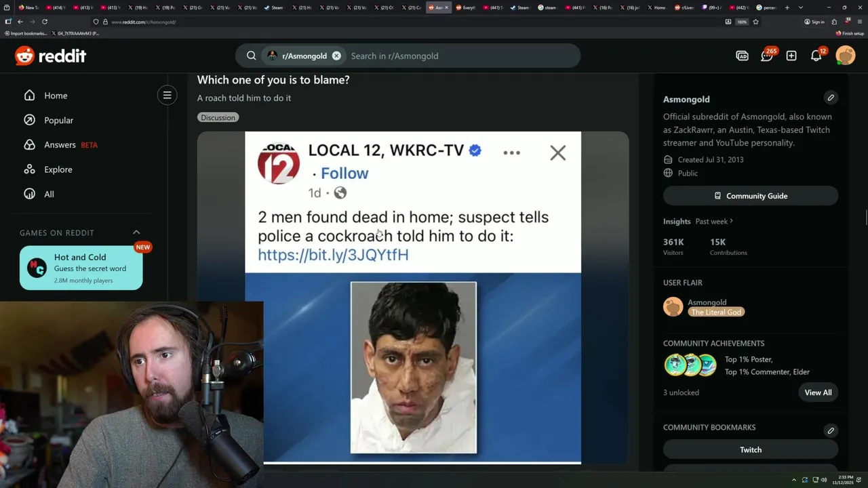Open Import bookmarks toolbar item
Image resolution: width=868 pixels, height=488 pixels.
(x=26, y=33)
